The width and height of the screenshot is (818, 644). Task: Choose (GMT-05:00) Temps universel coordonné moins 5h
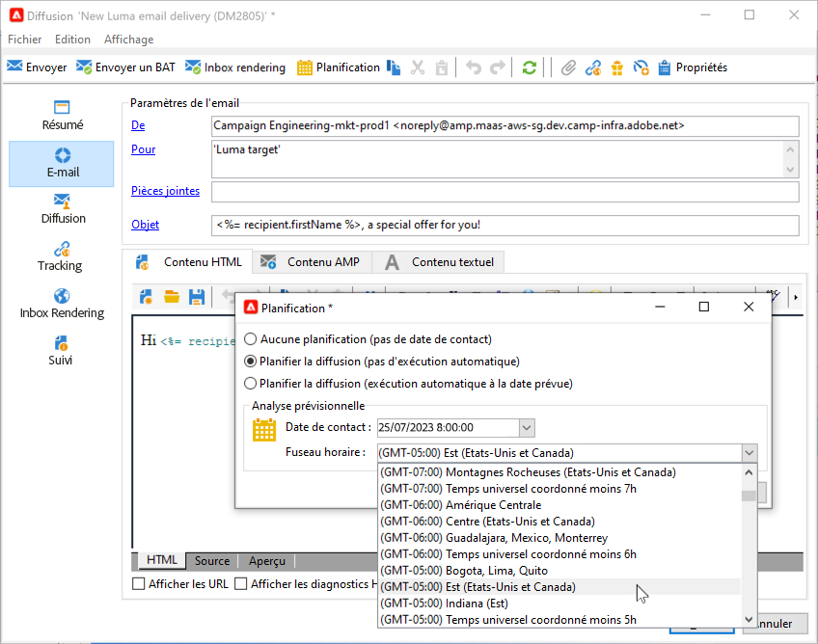(x=559, y=620)
